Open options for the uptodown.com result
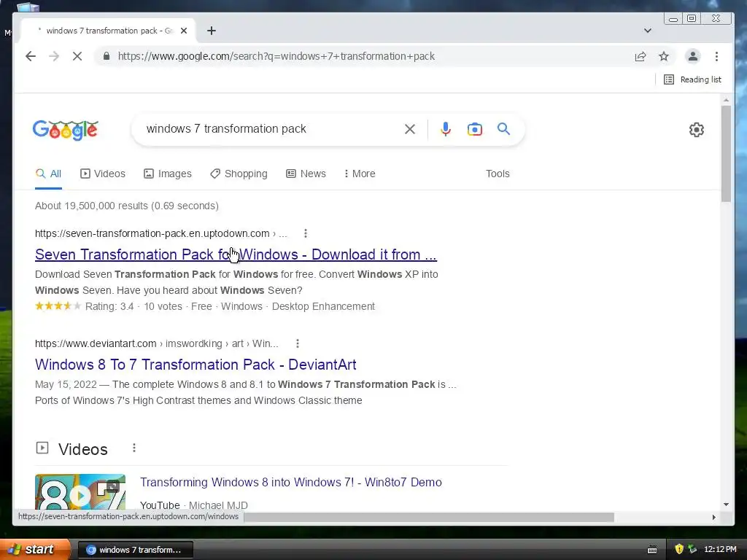This screenshot has height=560, width=747. 306,233
